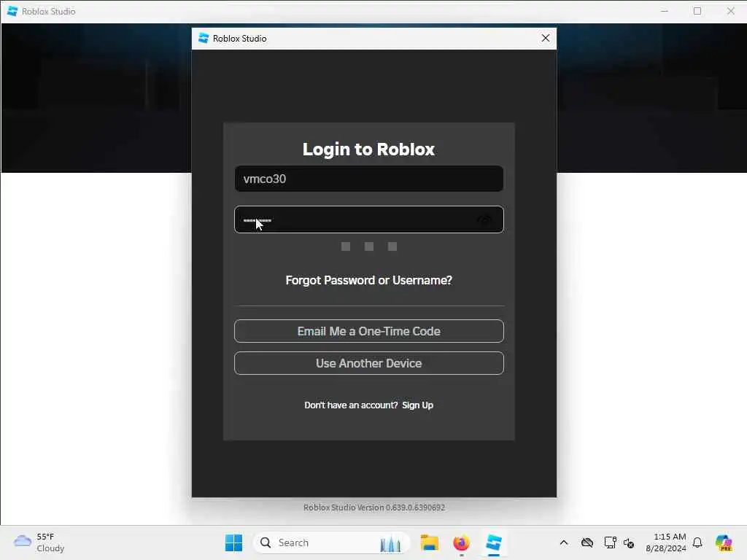The height and width of the screenshot is (560, 747).
Task: Click the muted volume tray icon
Action: tap(629, 542)
